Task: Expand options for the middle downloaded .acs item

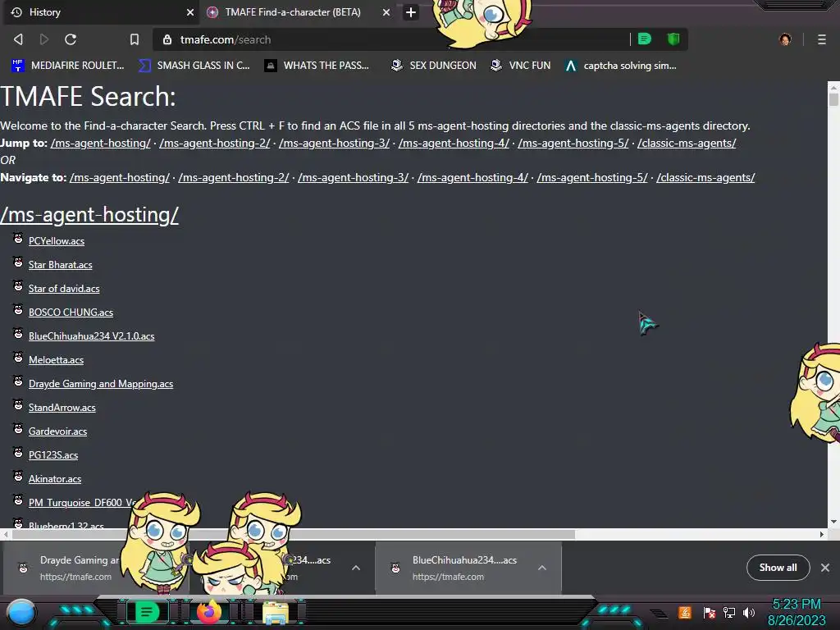Action: click(356, 568)
